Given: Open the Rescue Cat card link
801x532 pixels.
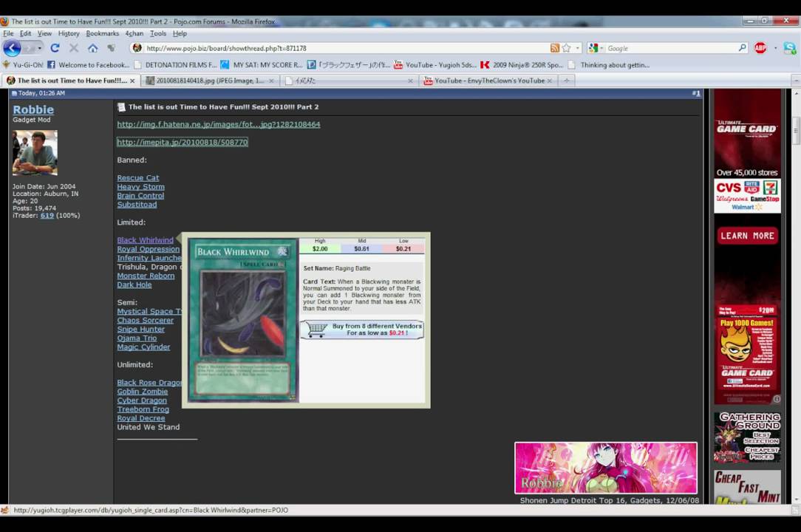Looking at the screenshot, I should click(x=138, y=178).
